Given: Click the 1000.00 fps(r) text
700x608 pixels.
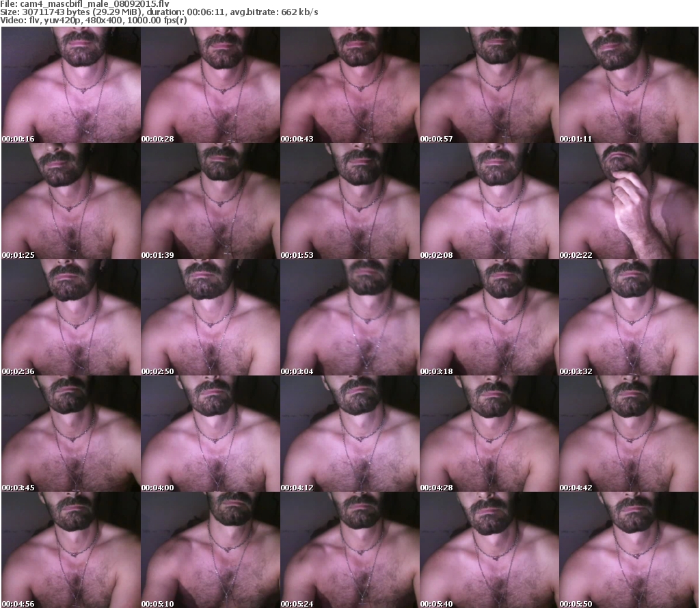Looking at the screenshot, I should [x=157, y=20].
